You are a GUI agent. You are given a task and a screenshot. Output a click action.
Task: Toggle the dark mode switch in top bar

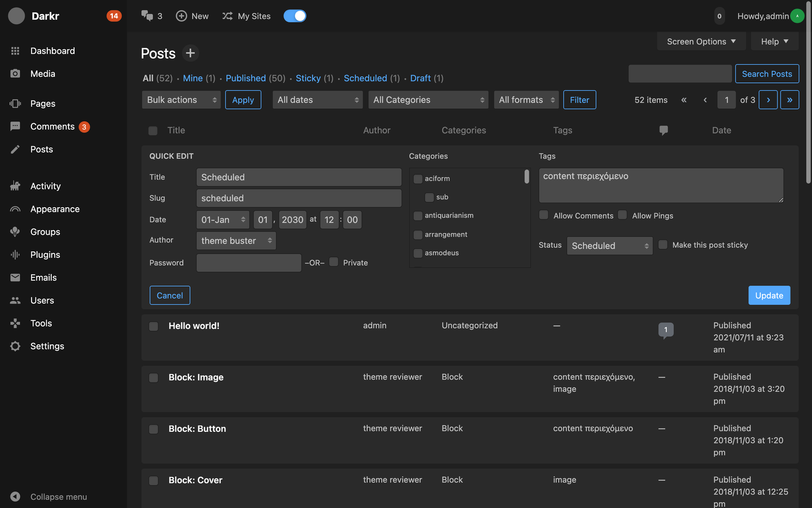point(295,16)
